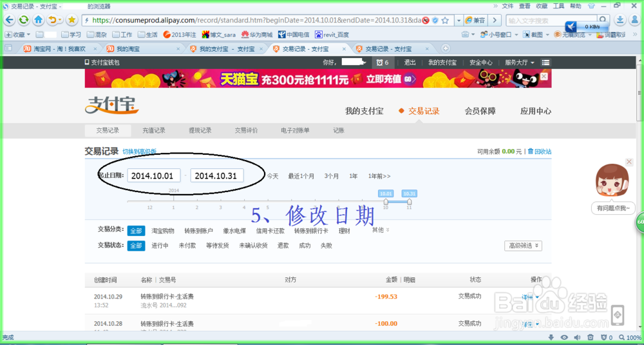
Task: Click the blue shield security icon in address bar
Action: (435, 20)
